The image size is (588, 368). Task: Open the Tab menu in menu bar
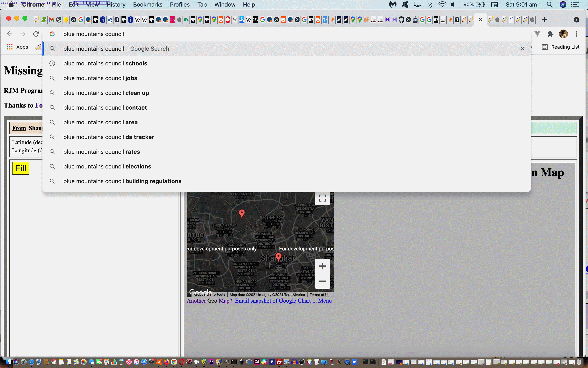pyautogui.click(x=202, y=5)
